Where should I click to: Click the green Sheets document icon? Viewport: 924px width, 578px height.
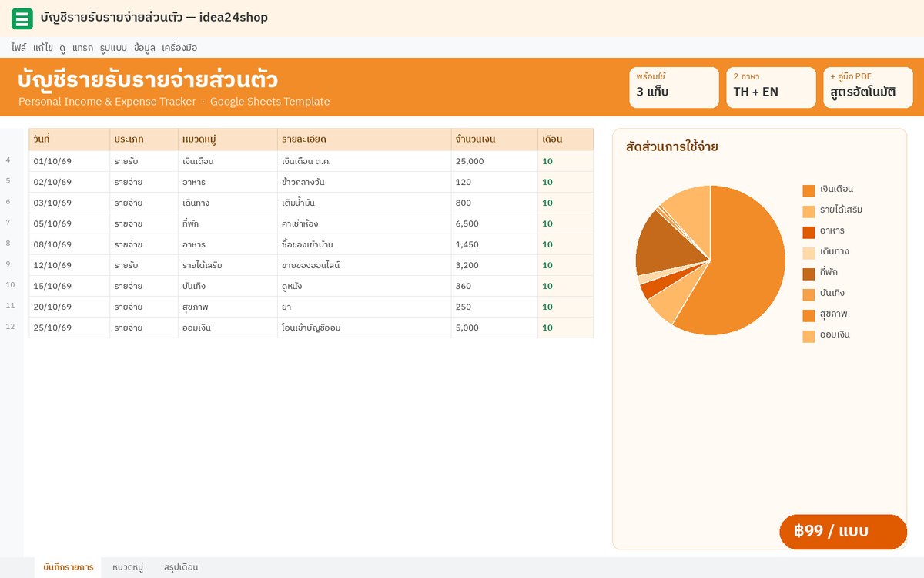(22, 18)
